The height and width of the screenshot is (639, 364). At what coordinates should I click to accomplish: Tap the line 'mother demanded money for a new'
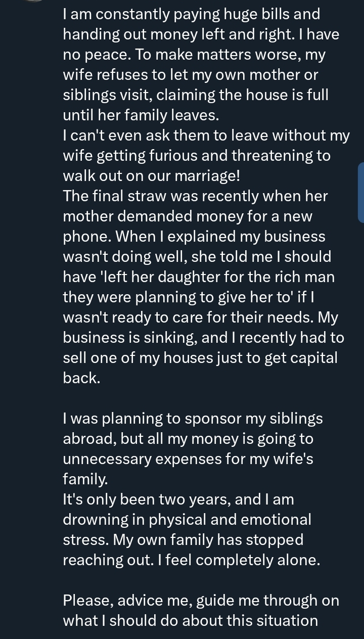click(188, 216)
